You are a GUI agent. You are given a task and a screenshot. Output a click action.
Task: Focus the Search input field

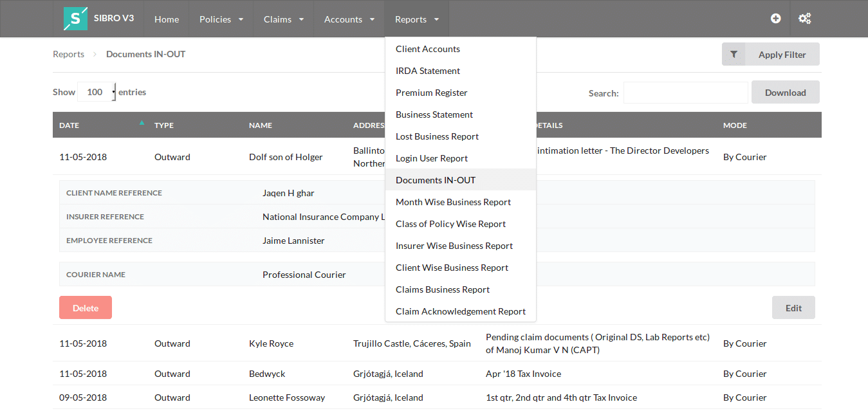pyautogui.click(x=685, y=93)
